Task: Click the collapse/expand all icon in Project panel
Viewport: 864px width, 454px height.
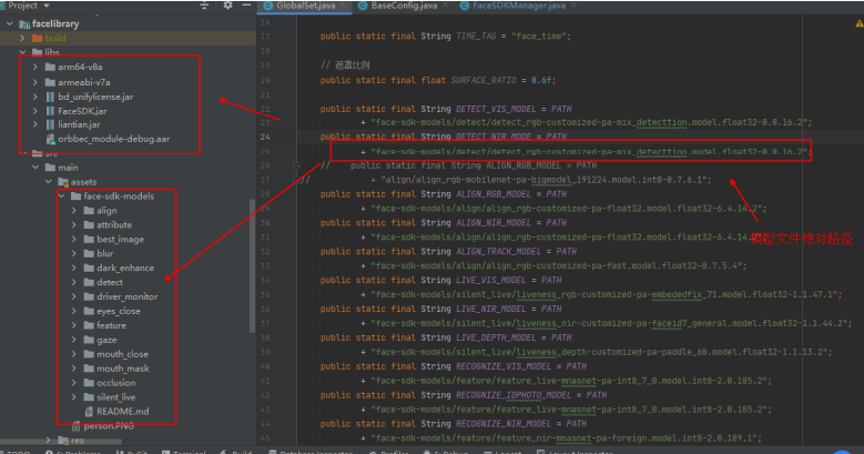Action: (204, 6)
